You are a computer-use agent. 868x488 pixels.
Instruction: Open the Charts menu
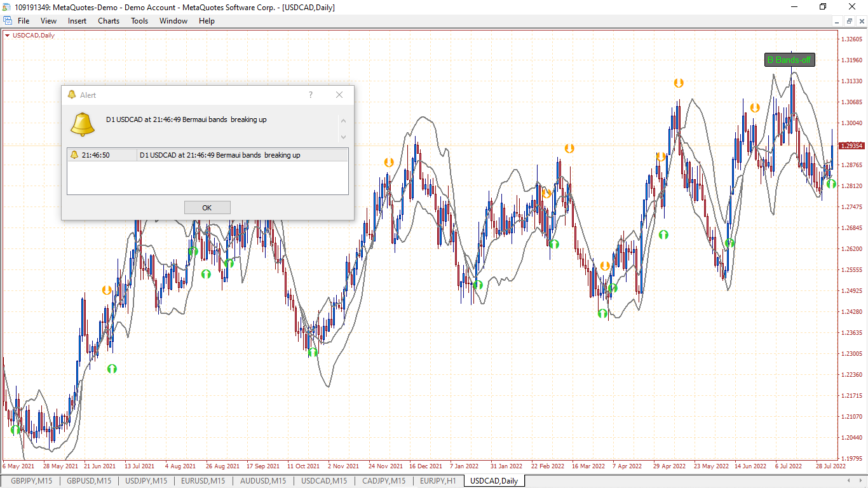click(109, 21)
